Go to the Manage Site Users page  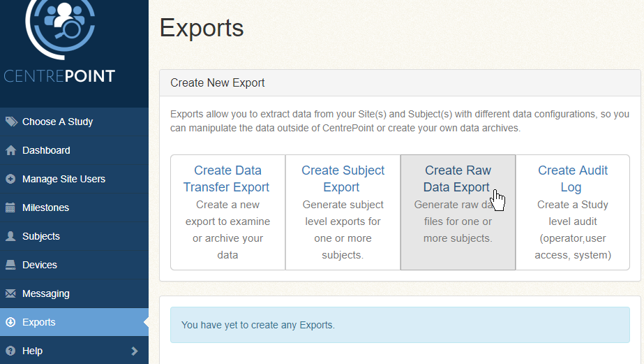63,179
